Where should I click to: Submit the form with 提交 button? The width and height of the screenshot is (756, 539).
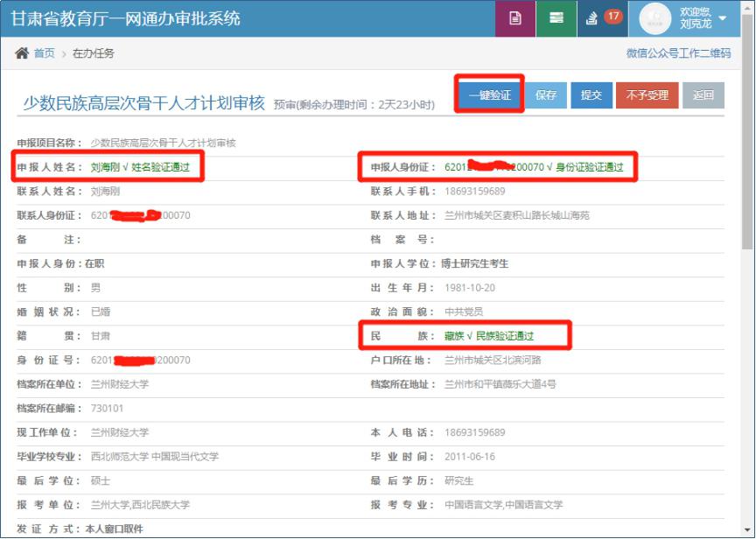click(x=591, y=94)
